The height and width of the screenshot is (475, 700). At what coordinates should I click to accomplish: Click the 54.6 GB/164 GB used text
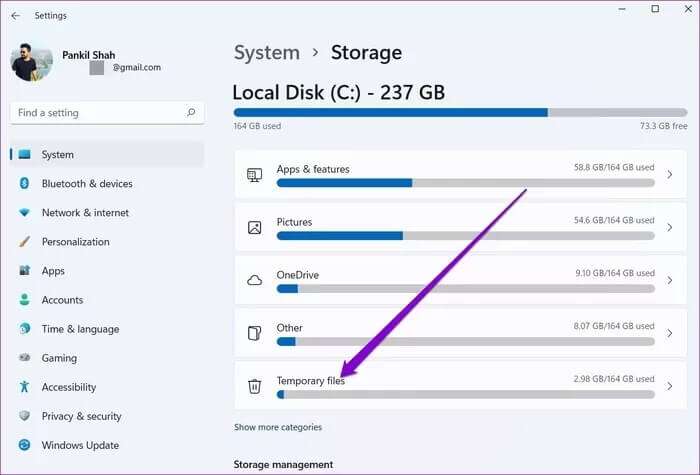click(614, 220)
